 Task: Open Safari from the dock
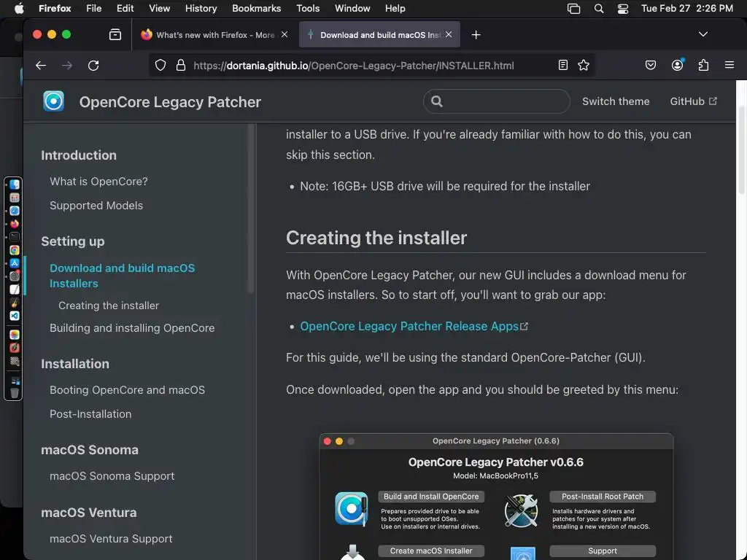coord(15,211)
